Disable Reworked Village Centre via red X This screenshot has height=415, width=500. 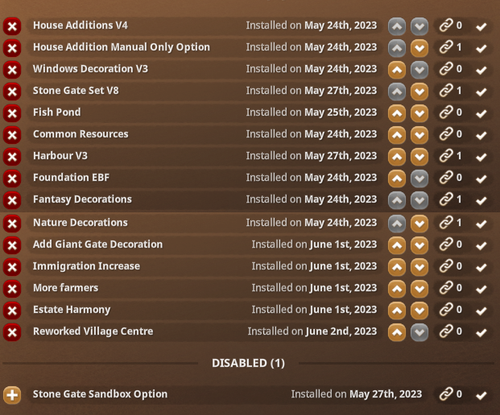tap(12, 332)
